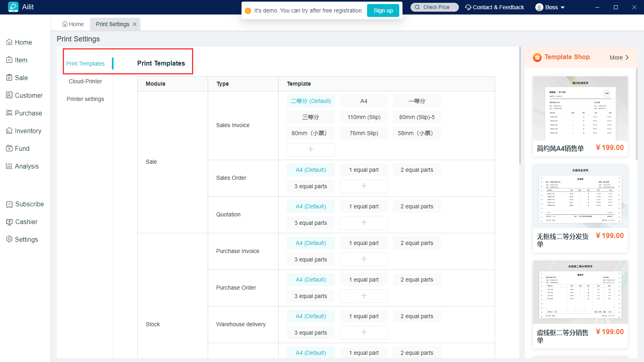Viewport: 644px width, 362px height.
Task: Expand the Boss account dropdown
Action: point(562,7)
